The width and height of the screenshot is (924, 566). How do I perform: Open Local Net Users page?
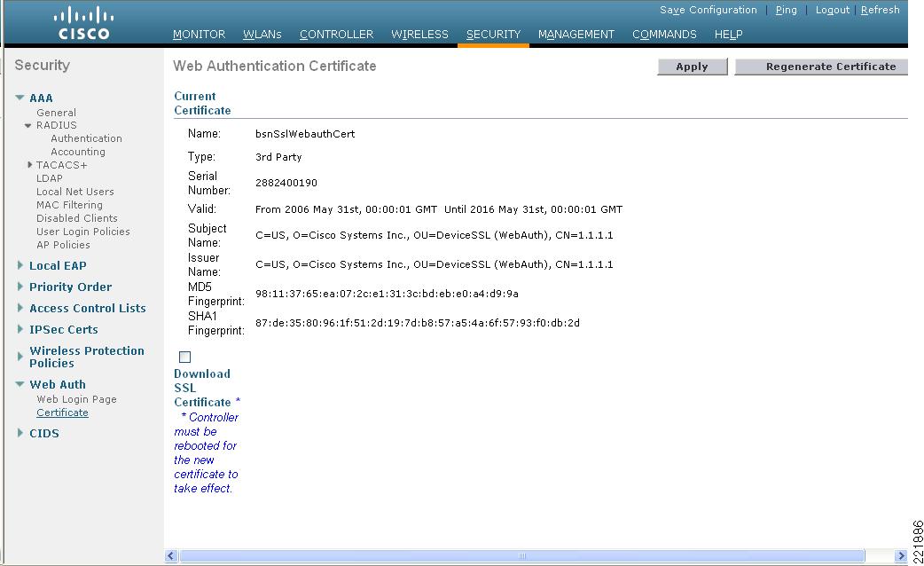[x=74, y=192]
